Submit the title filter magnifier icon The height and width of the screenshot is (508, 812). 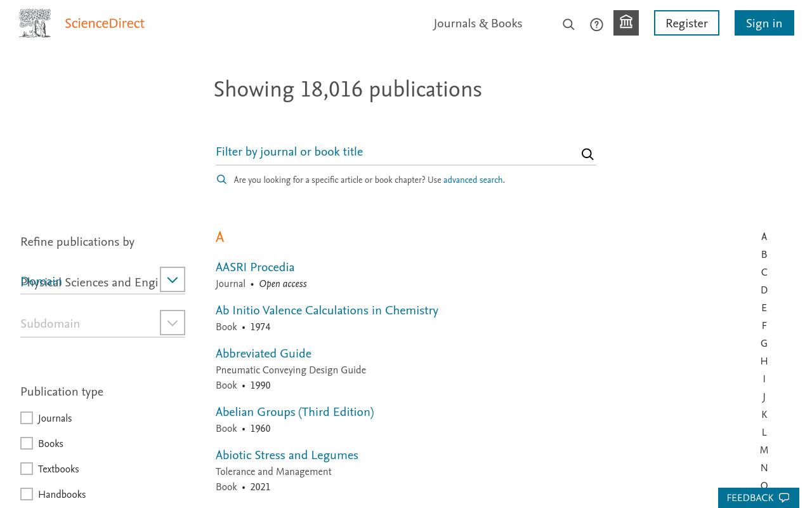(587, 154)
